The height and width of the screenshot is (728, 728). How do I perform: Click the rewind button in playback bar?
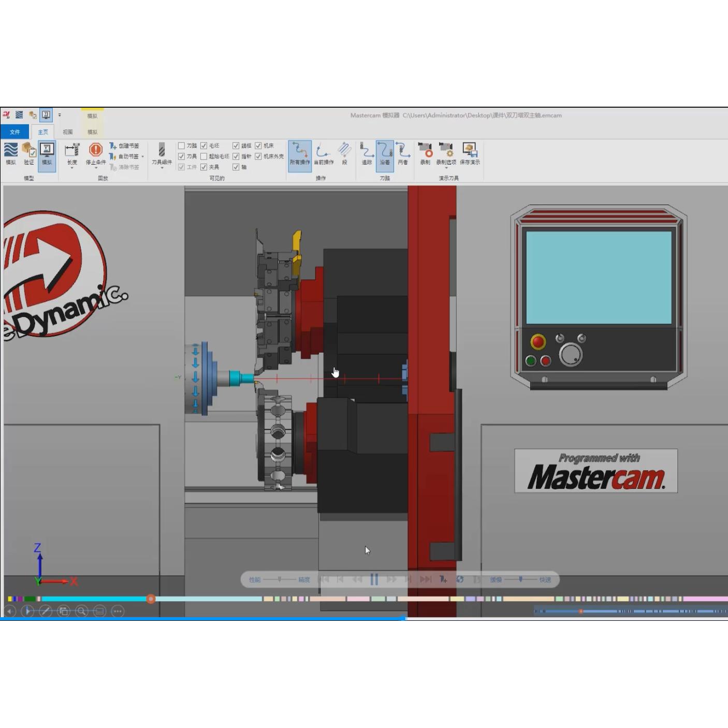[357, 579]
